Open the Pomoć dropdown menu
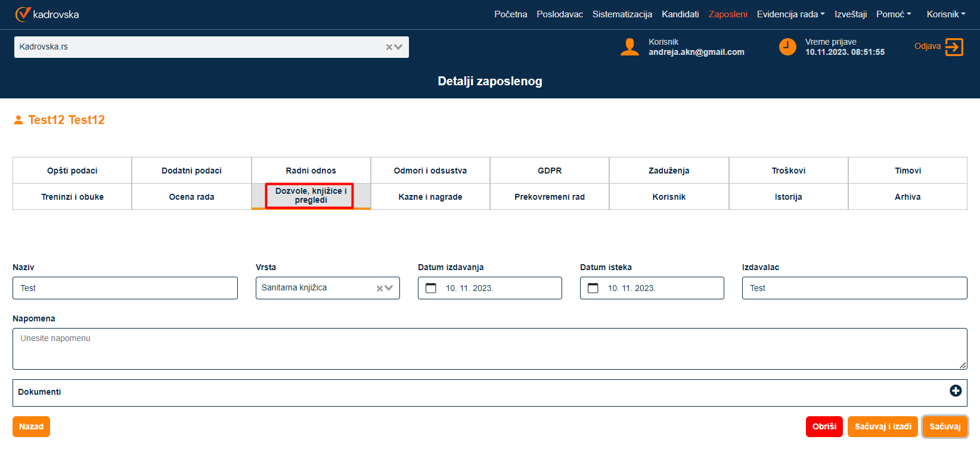The image size is (980, 452). [893, 14]
